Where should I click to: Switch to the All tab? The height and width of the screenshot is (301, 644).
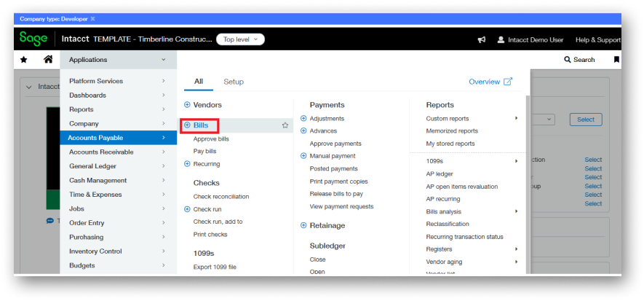pyautogui.click(x=199, y=82)
